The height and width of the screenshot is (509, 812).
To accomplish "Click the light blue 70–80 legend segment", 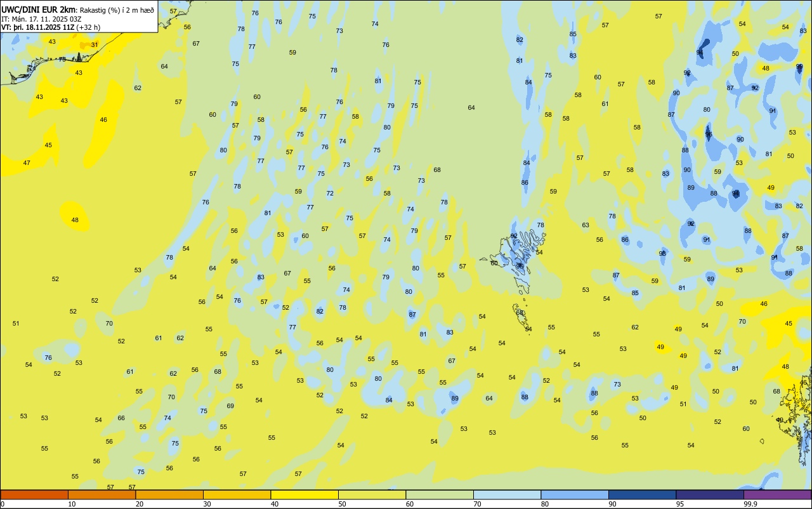I will (507, 494).
